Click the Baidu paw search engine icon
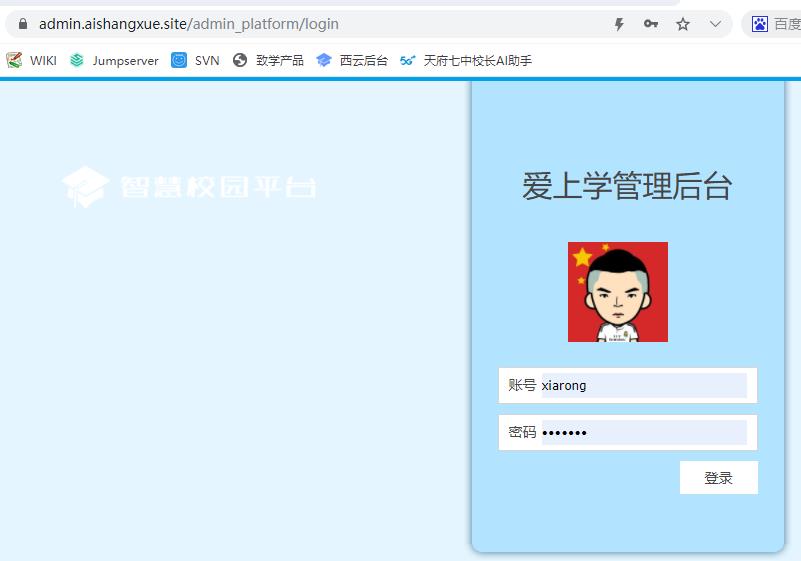Screen dimensions: 801x561 coord(760,24)
